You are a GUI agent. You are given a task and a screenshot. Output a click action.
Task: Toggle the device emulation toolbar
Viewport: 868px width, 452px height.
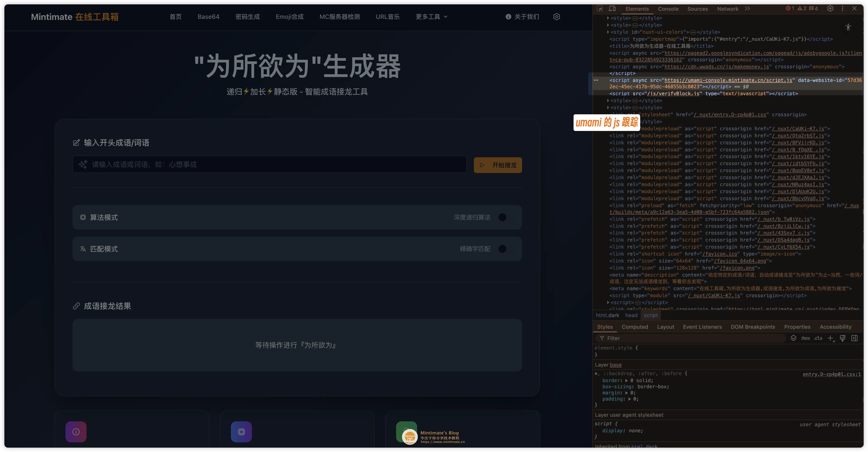(x=612, y=8)
